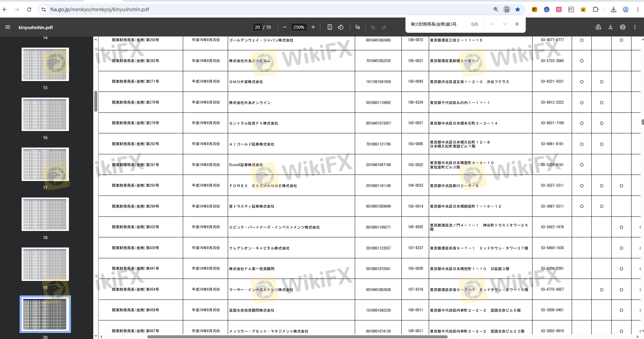Go back to the previous browser page

pos(5,9)
